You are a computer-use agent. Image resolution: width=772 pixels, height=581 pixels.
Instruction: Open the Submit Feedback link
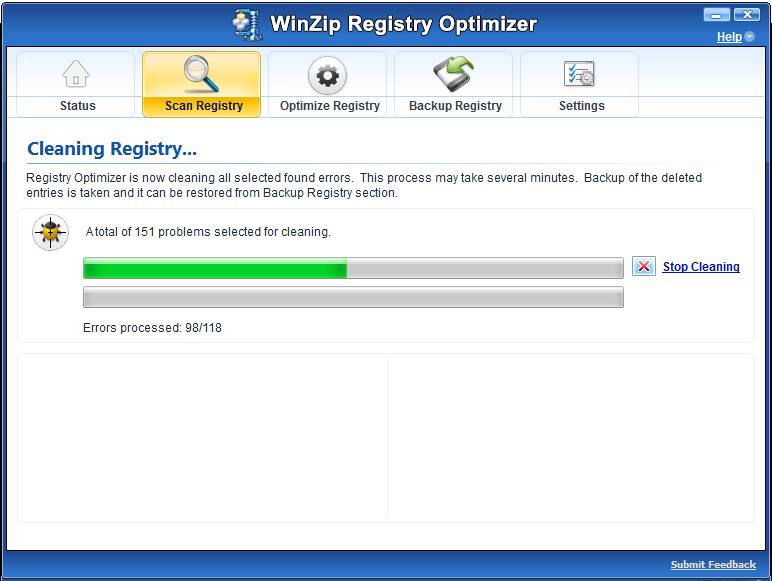(712, 565)
